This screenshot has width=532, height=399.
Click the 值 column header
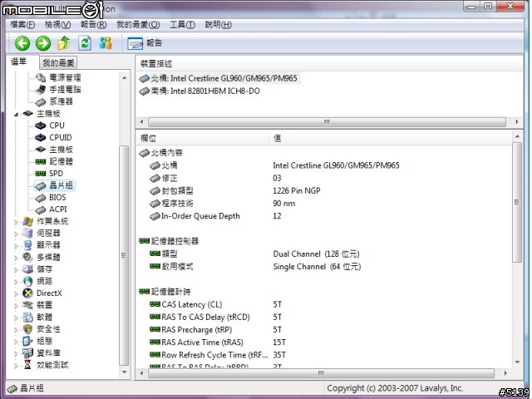pyautogui.click(x=390, y=138)
